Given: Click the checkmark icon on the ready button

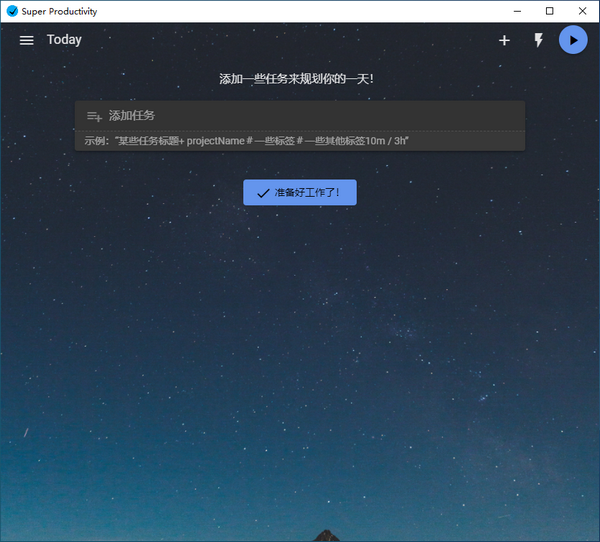Looking at the screenshot, I should (263, 192).
